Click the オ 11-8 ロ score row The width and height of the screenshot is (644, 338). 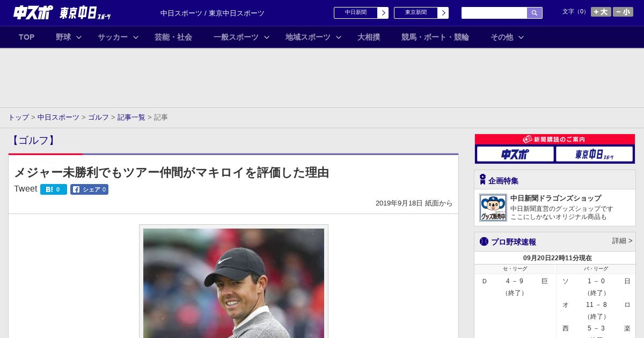tap(596, 305)
